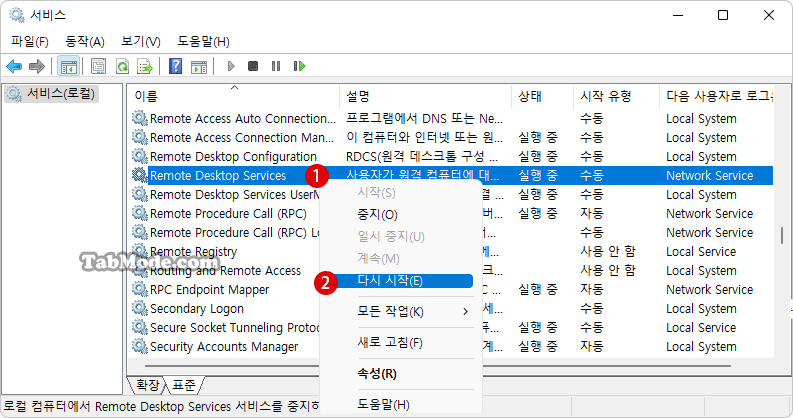Switch to the 표준 tab
Image resolution: width=793 pixels, height=418 pixels.
click(184, 385)
